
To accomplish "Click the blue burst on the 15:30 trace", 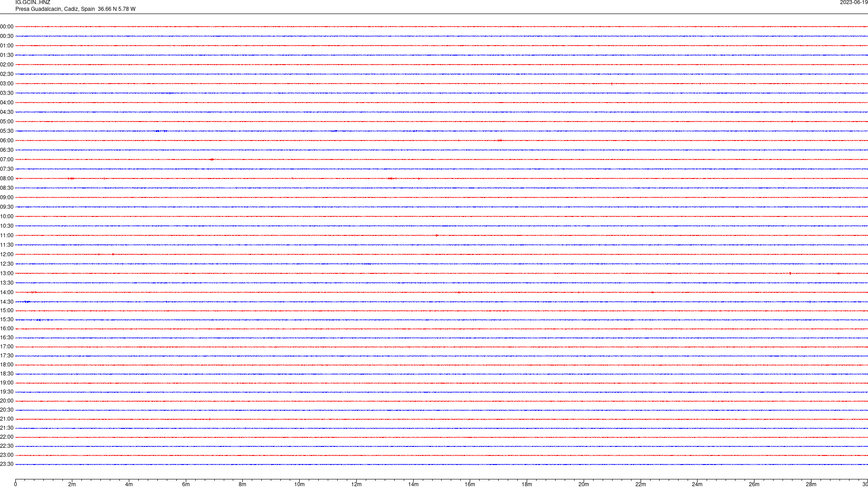I will pyautogui.click(x=39, y=320).
